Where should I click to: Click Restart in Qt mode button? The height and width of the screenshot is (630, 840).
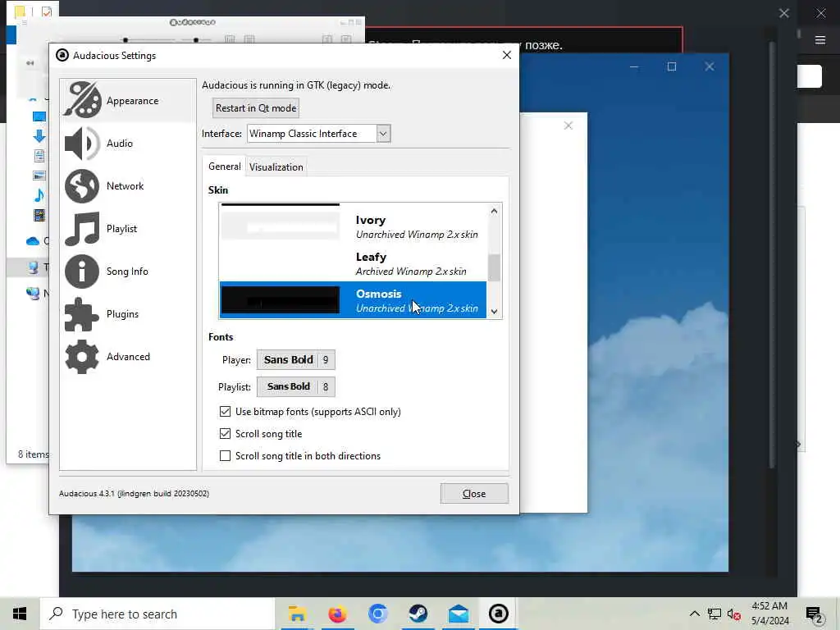256,108
